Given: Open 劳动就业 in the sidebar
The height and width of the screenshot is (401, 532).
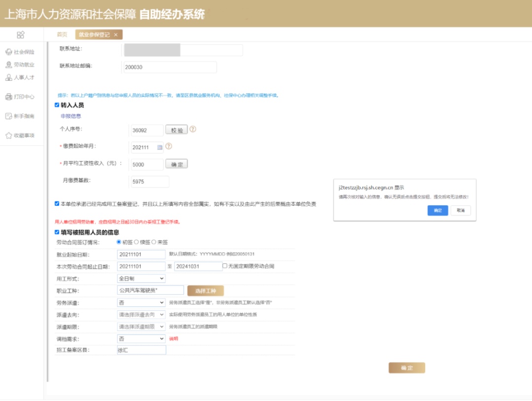Looking at the screenshot, I should pos(20,65).
